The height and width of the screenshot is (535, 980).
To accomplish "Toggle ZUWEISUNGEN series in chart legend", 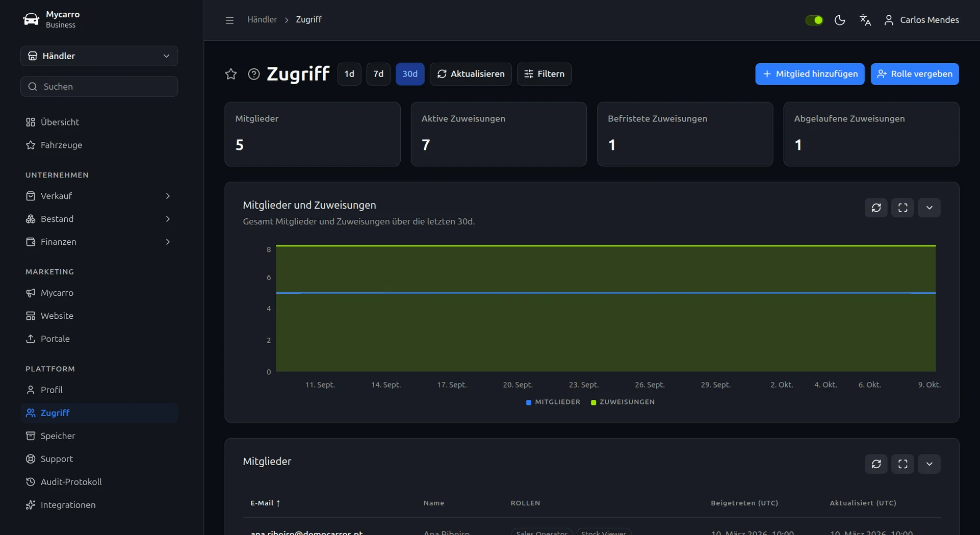I will tap(623, 402).
